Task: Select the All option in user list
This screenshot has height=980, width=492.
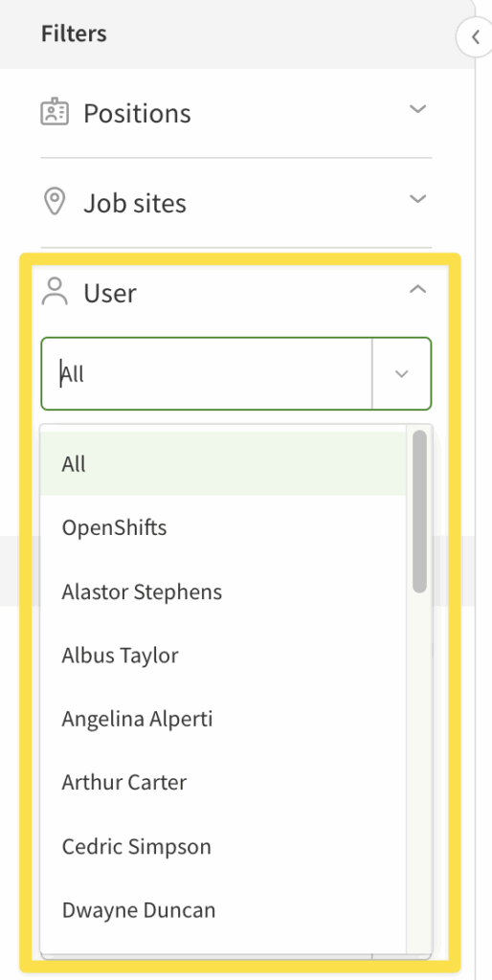Action: 223,464
